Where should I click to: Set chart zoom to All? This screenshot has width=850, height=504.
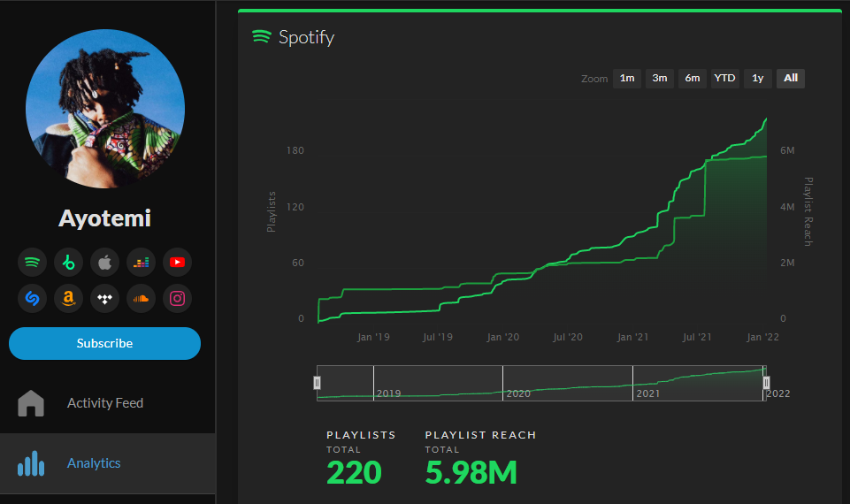[791, 78]
